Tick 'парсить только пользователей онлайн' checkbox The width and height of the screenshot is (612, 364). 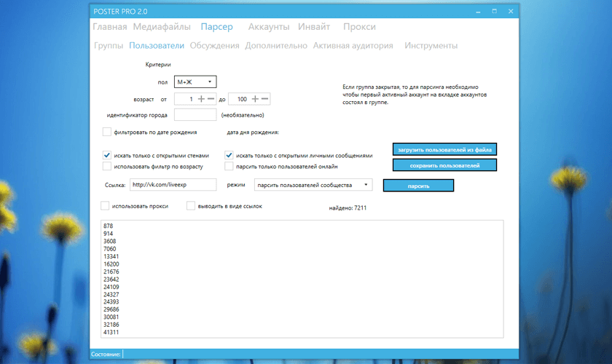tap(229, 166)
